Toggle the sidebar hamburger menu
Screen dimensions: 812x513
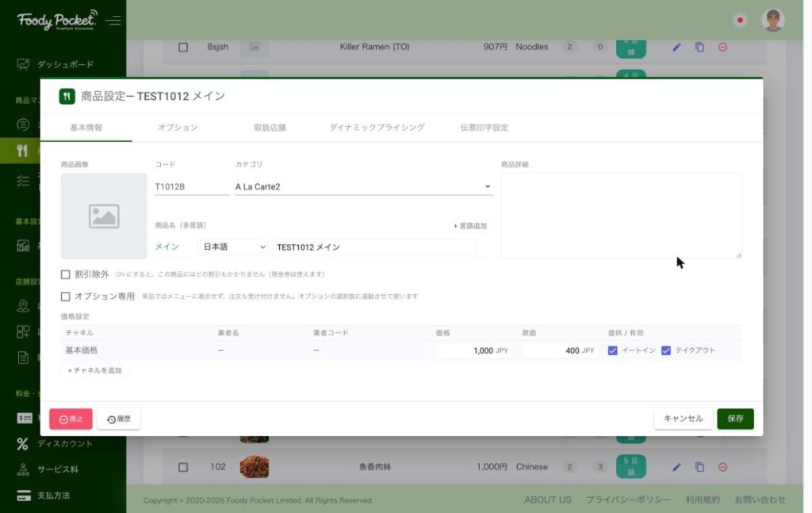click(113, 20)
